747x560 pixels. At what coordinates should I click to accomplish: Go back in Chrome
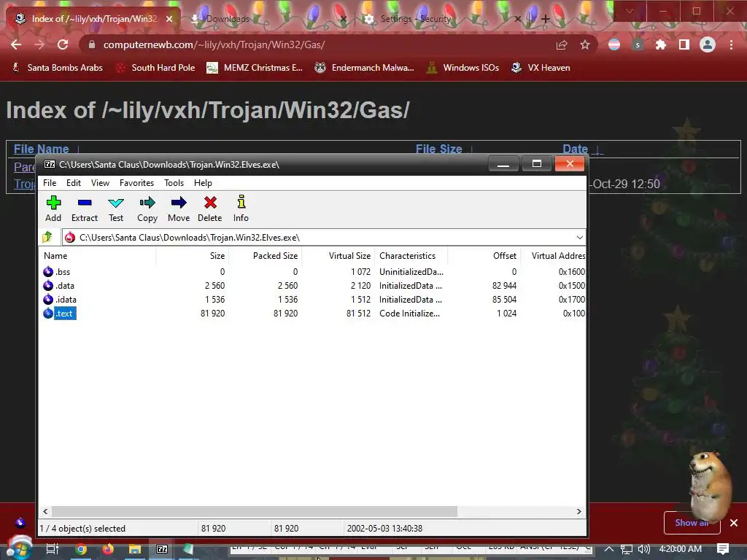[16, 44]
